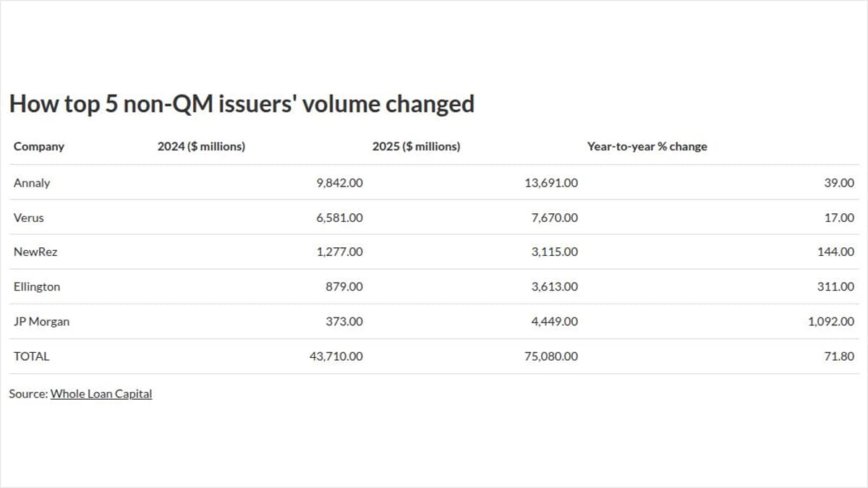Click the Company column header
The height and width of the screenshot is (488, 868).
click(39, 147)
